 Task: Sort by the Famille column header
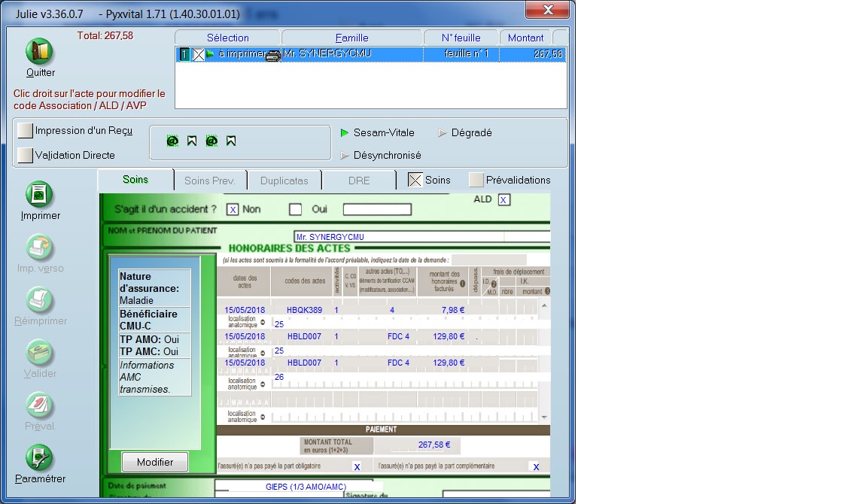(x=351, y=38)
